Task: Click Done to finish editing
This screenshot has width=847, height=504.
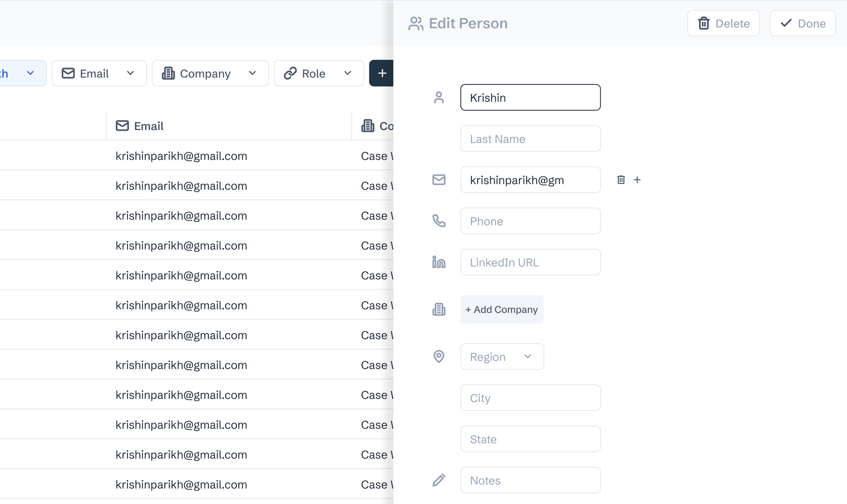Action: 803,24
